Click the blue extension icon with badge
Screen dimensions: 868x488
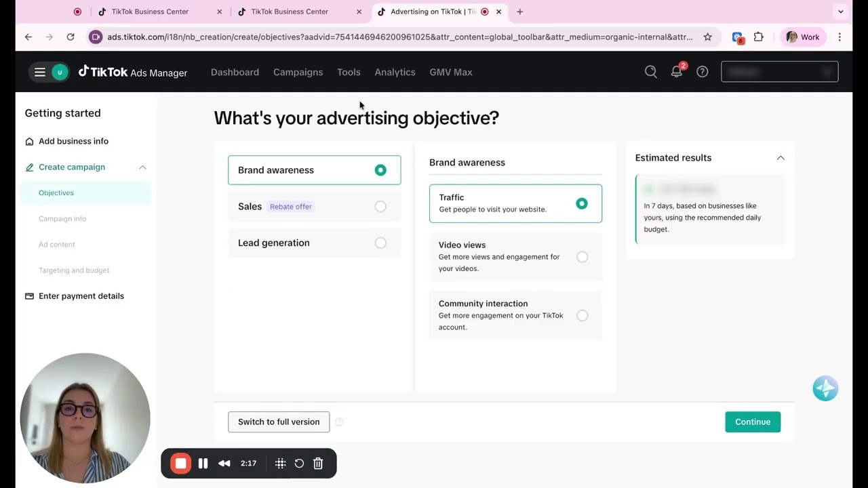click(x=738, y=38)
